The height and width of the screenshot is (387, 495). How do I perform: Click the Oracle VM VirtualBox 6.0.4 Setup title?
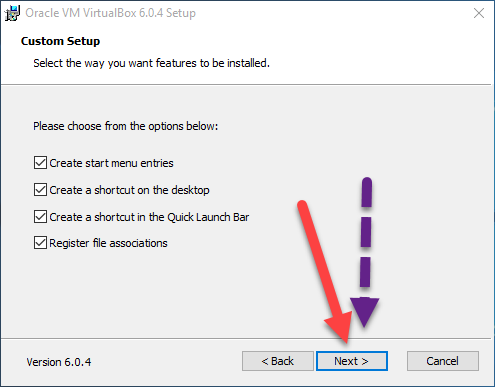pos(110,13)
